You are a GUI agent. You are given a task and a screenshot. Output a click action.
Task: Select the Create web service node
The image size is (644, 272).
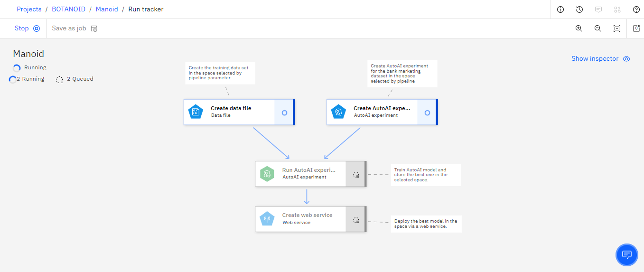(310, 219)
